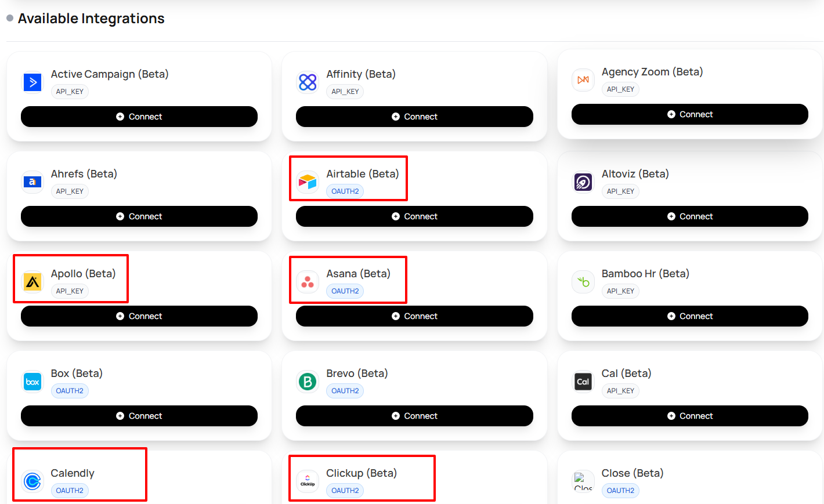Image resolution: width=824 pixels, height=504 pixels.
Task: Click the API_KEY badge under Affinity
Action: coord(345,92)
